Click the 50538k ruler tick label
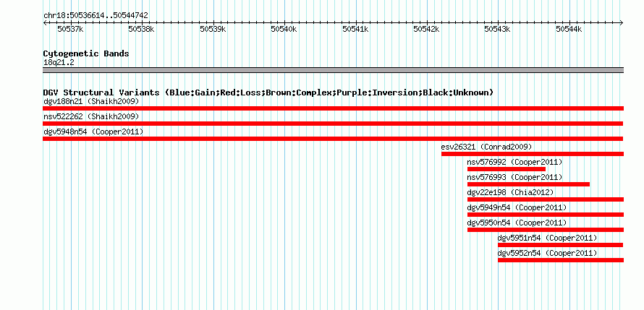Screen dimensions: 644x310 coord(141,29)
